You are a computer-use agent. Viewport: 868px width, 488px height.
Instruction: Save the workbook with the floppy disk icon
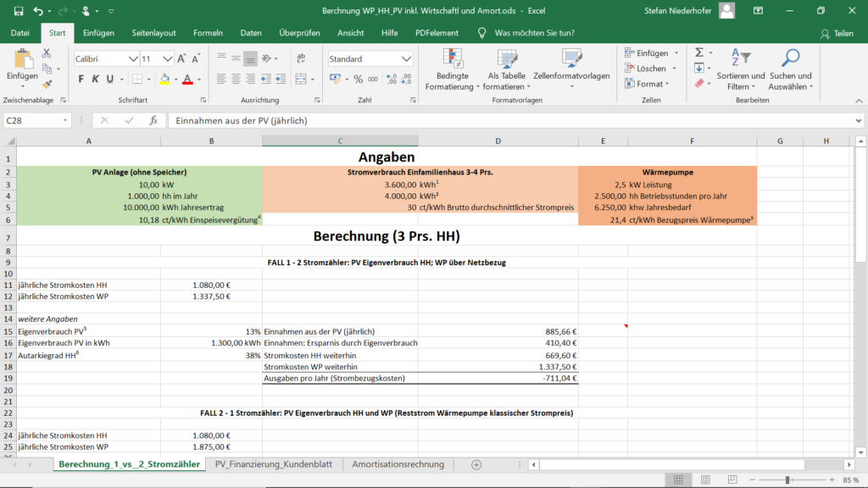click(19, 10)
